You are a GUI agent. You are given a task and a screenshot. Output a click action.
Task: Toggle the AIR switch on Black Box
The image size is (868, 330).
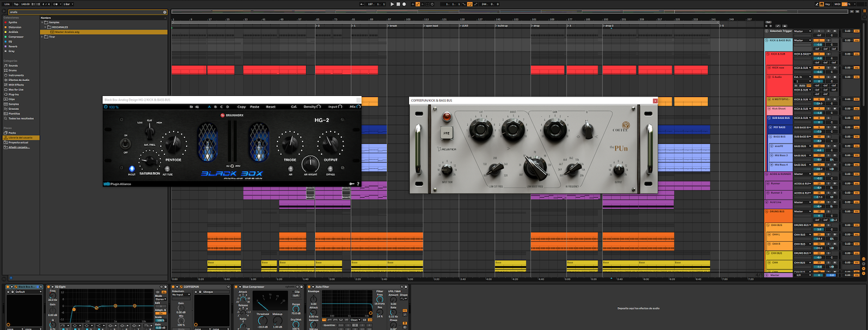coord(290,169)
